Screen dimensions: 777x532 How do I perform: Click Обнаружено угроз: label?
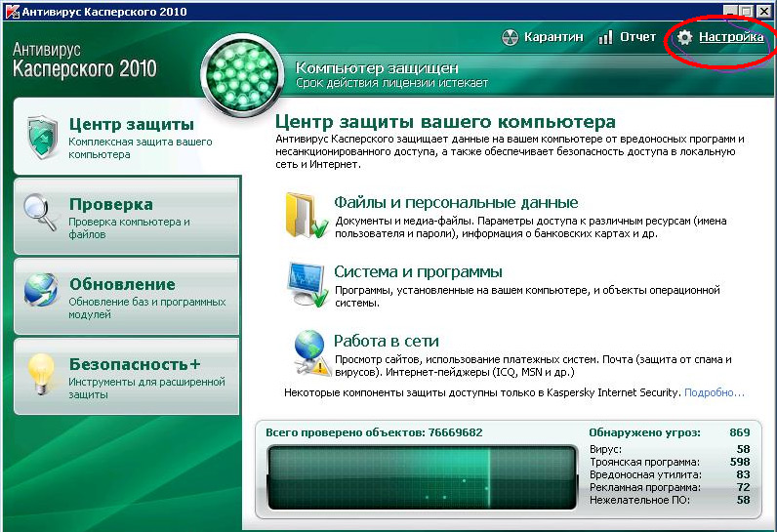(644, 432)
